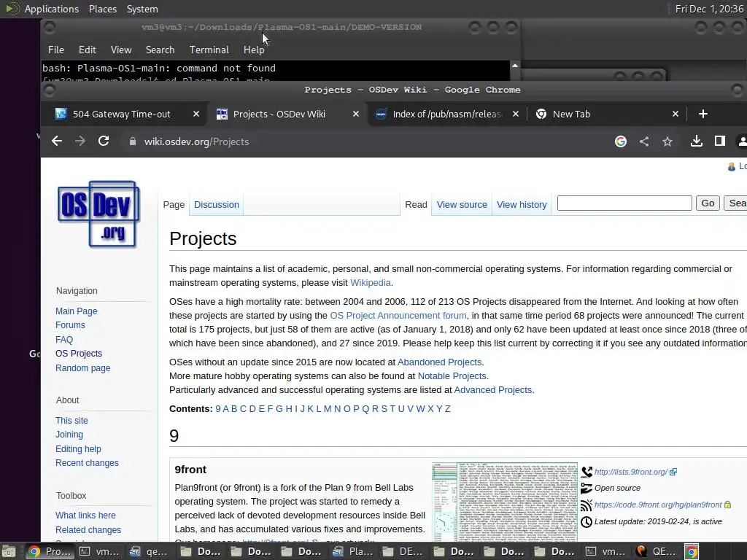The image size is (747, 560).
Task: Bookmark this page with the star icon
Action: click(x=667, y=141)
